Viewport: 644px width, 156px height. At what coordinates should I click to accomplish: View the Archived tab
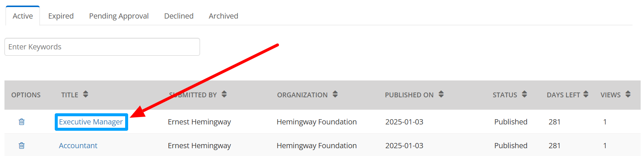(223, 16)
